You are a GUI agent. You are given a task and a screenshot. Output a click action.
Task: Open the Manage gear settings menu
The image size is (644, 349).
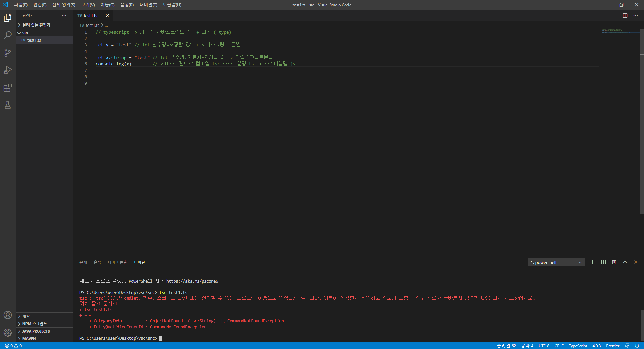[8, 333]
